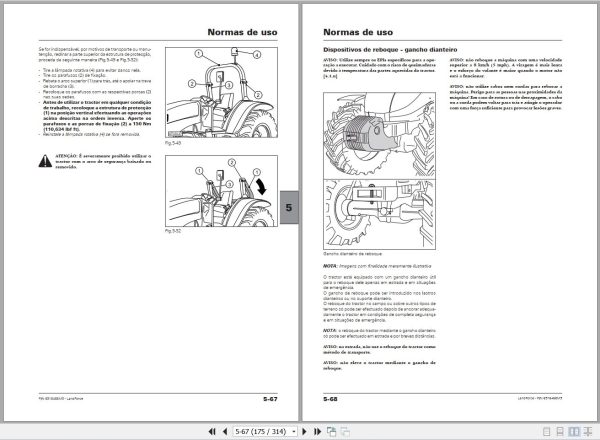Click front tow hook lower illustration
Screen dimensions: 600x440
pyautogui.click(x=380, y=214)
